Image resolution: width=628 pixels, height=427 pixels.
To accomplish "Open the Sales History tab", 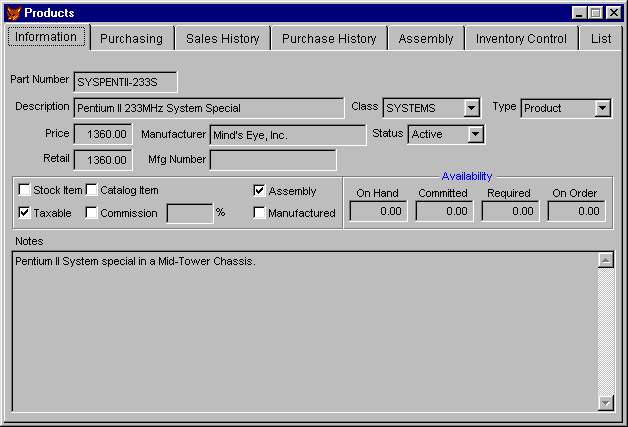I will [x=222, y=39].
